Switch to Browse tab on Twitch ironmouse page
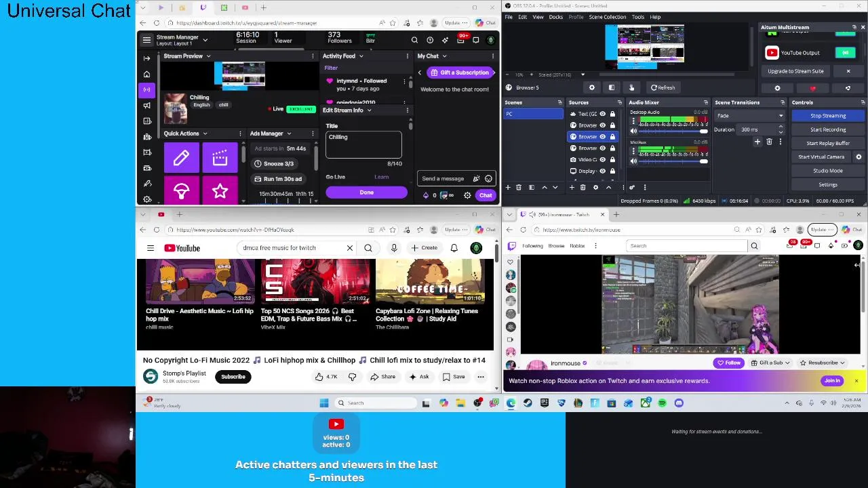 [x=556, y=246]
